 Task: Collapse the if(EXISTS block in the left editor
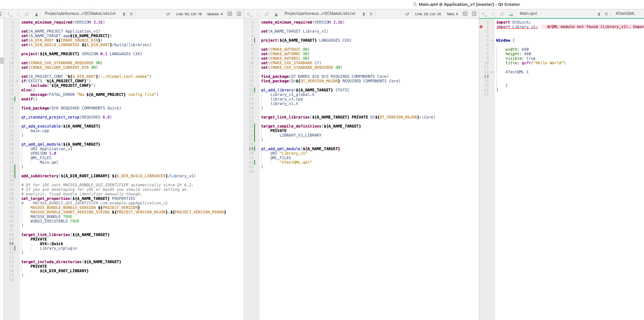[x=17, y=81]
